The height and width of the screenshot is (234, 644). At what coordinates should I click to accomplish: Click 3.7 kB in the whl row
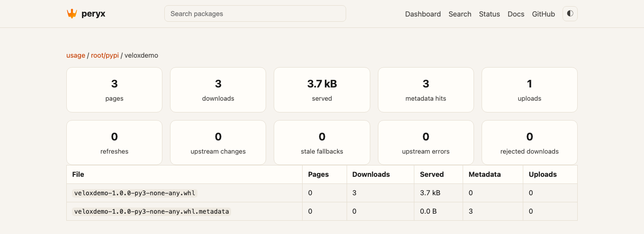pos(430,193)
